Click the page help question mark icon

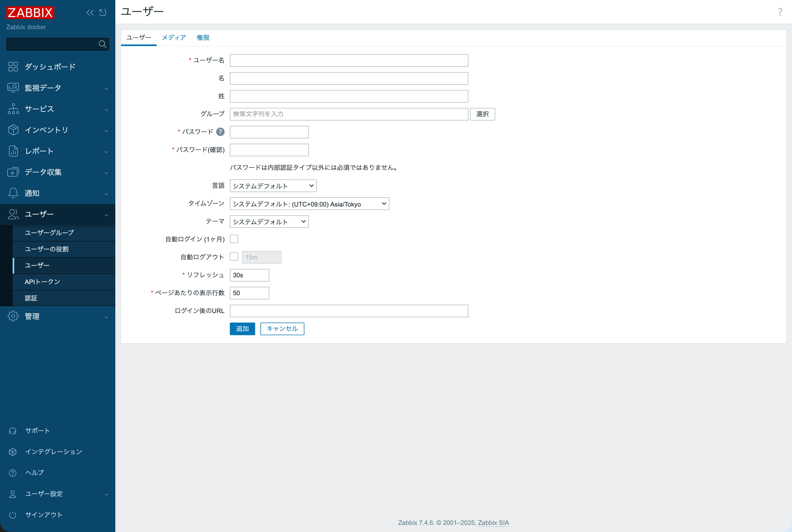tap(780, 12)
